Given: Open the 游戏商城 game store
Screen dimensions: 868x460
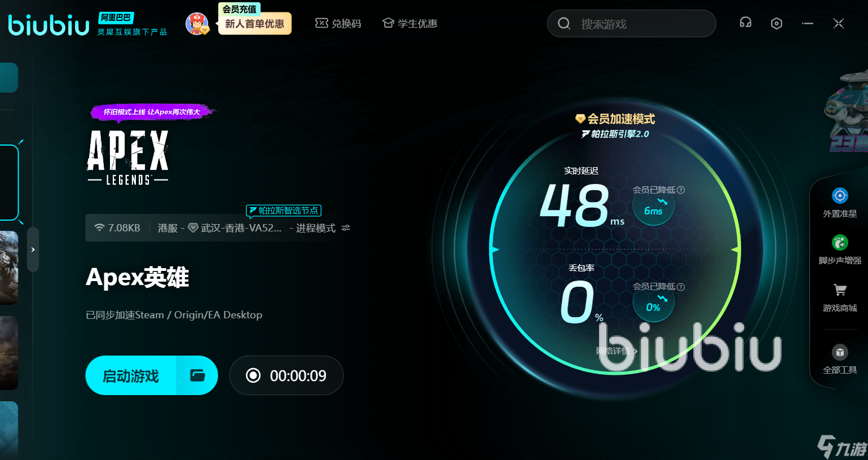Looking at the screenshot, I should click(x=840, y=297).
